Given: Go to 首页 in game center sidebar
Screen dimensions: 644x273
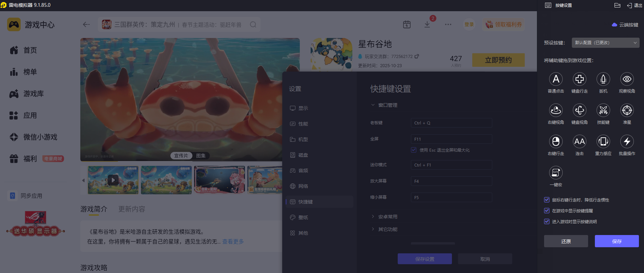Looking at the screenshot, I should click(23, 50).
